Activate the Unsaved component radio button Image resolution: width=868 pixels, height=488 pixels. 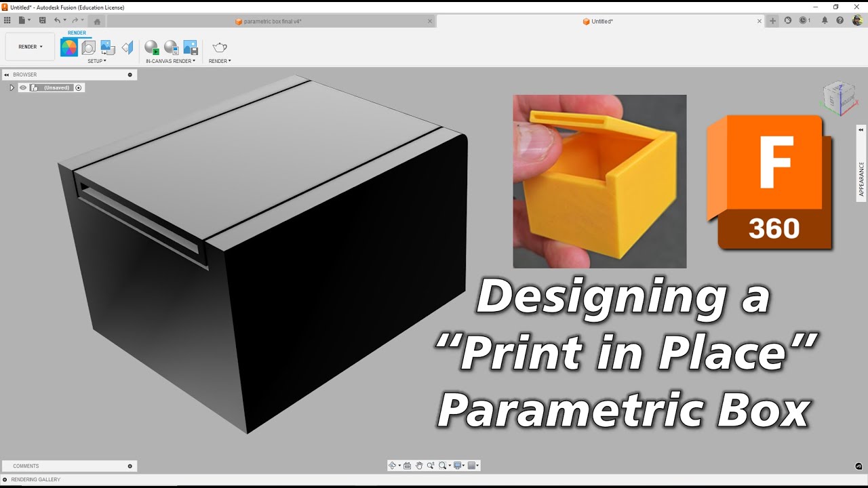(x=79, y=87)
